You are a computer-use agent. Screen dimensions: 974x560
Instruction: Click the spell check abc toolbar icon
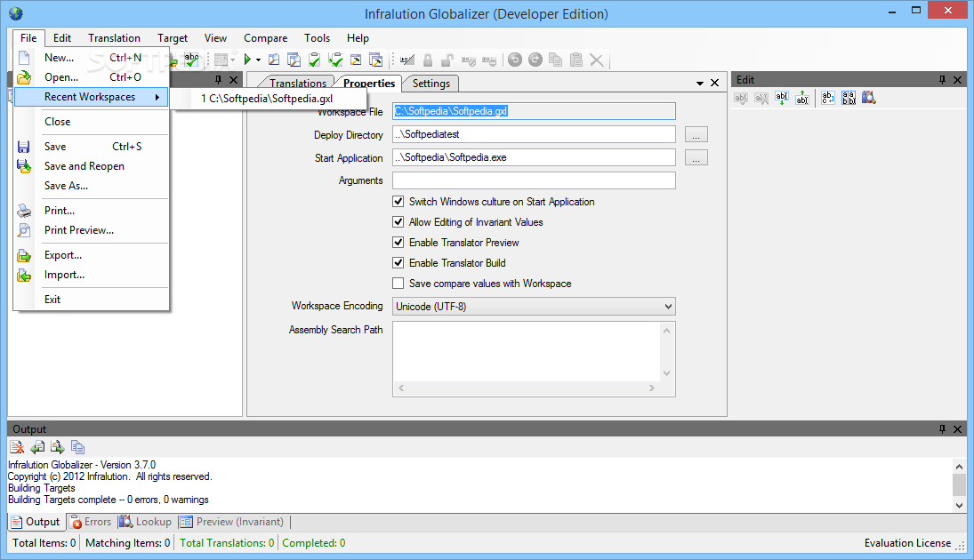(192, 60)
